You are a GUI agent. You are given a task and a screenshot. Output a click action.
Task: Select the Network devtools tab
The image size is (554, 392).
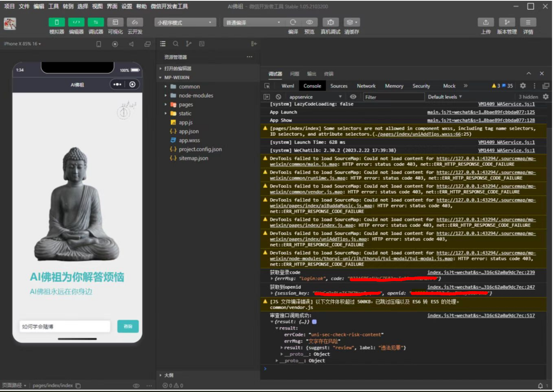pyautogui.click(x=366, y=86)
